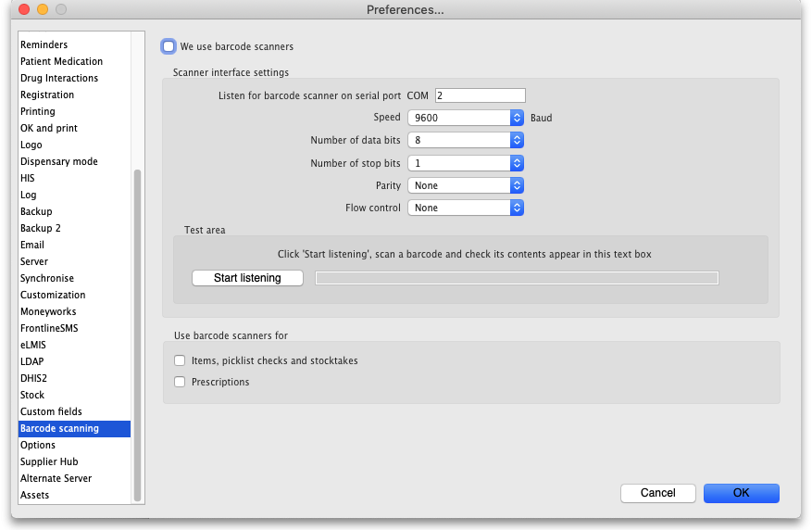Viewport: 812px width, 530px height.
Task: Click the COM serial port number field
Action: click(480, 95)
